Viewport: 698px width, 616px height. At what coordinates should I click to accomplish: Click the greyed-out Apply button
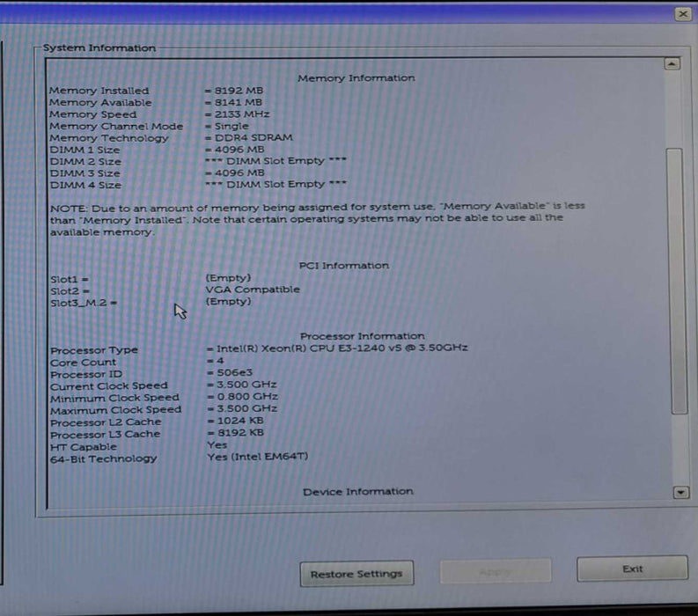coord(496,571)
